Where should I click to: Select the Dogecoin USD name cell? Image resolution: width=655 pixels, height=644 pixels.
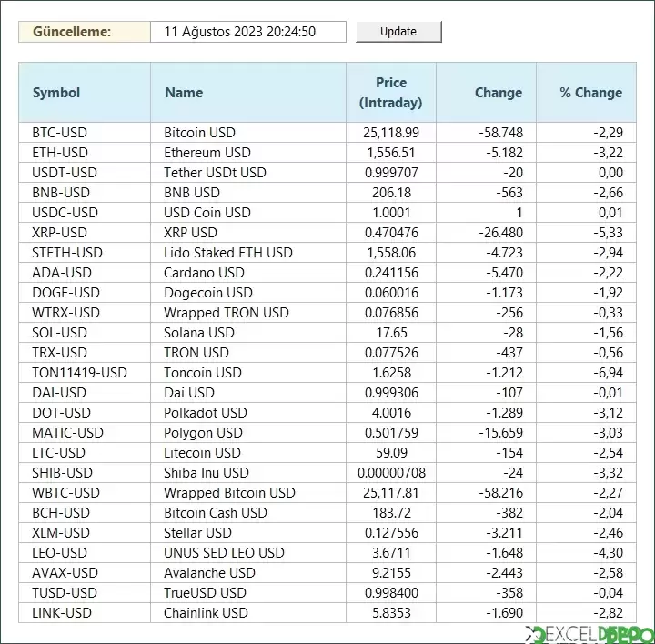click(208, 293)
